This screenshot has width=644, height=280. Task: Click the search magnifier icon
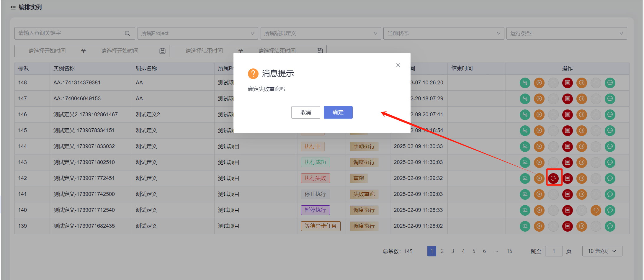click(x=127, y=33)
